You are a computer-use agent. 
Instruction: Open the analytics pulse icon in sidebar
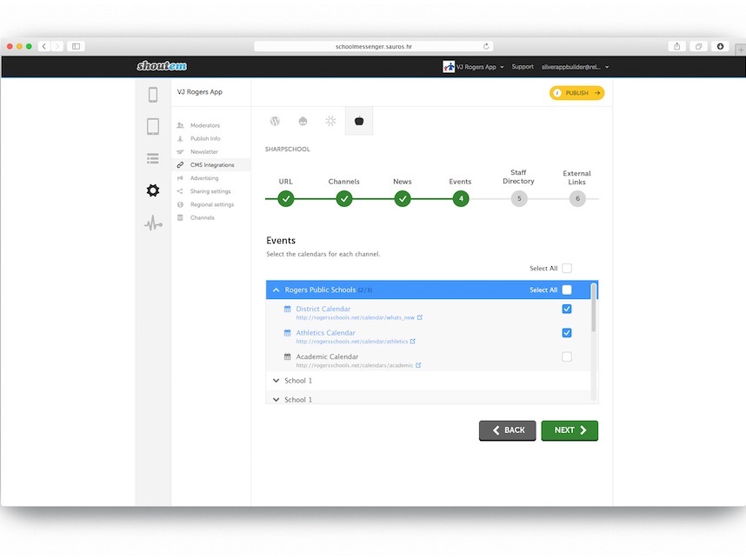pos(153,224)
